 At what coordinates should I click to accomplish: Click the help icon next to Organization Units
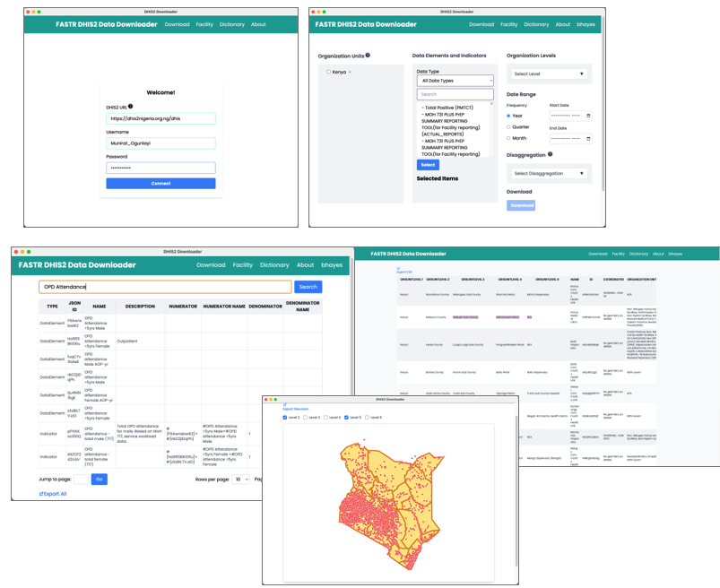point(368,55)
